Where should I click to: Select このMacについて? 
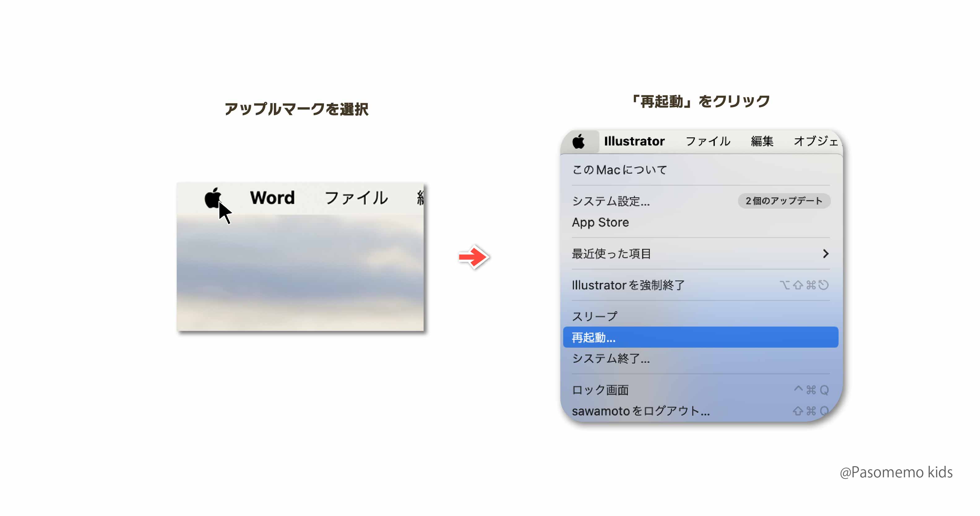pos(701,170)
